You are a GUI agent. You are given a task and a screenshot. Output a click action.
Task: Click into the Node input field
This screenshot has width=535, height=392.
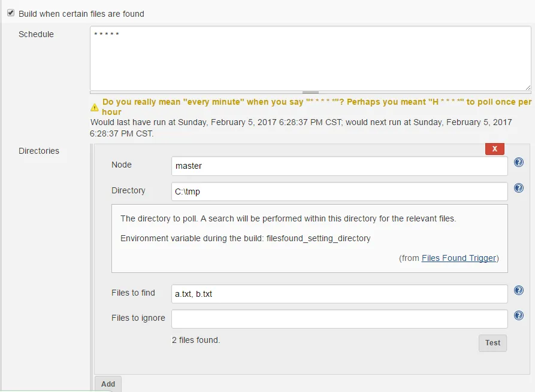339,166
